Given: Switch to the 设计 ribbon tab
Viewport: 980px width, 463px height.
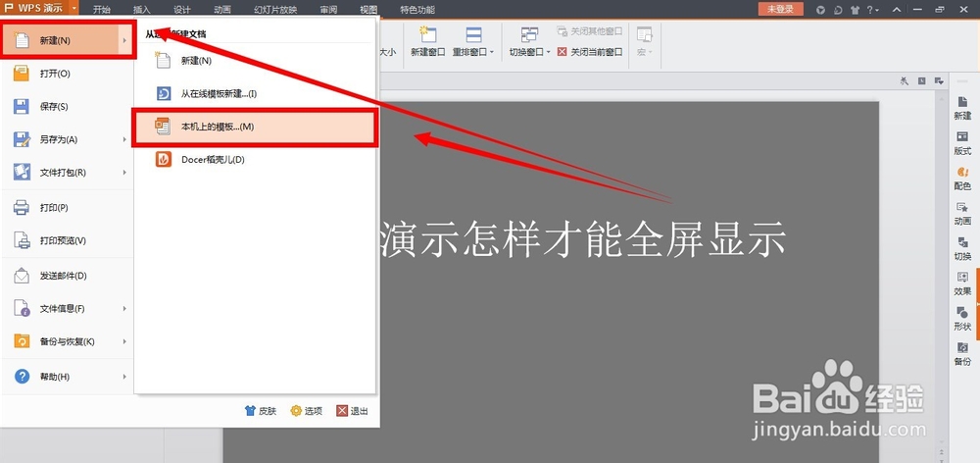Looking at the screenshot, I should pyautogui.click(x=182, y=10).
